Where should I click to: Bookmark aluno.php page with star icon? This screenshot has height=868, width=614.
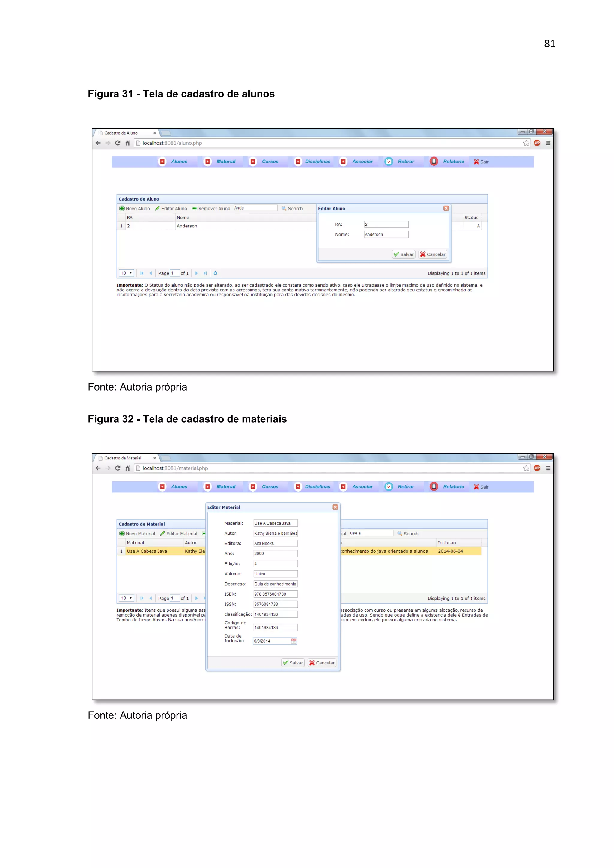pos(526,143)
